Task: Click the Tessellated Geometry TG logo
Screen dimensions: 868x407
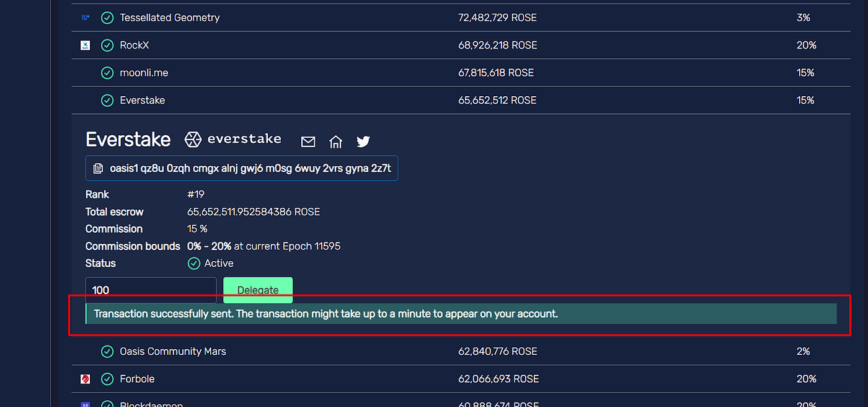Action: (86, 18)
